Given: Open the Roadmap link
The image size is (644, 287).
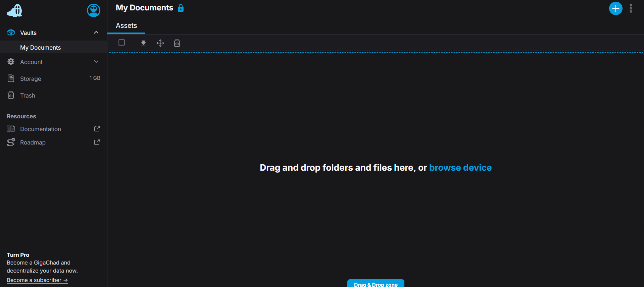Looking at the screenshot, I should pos(33,142).
